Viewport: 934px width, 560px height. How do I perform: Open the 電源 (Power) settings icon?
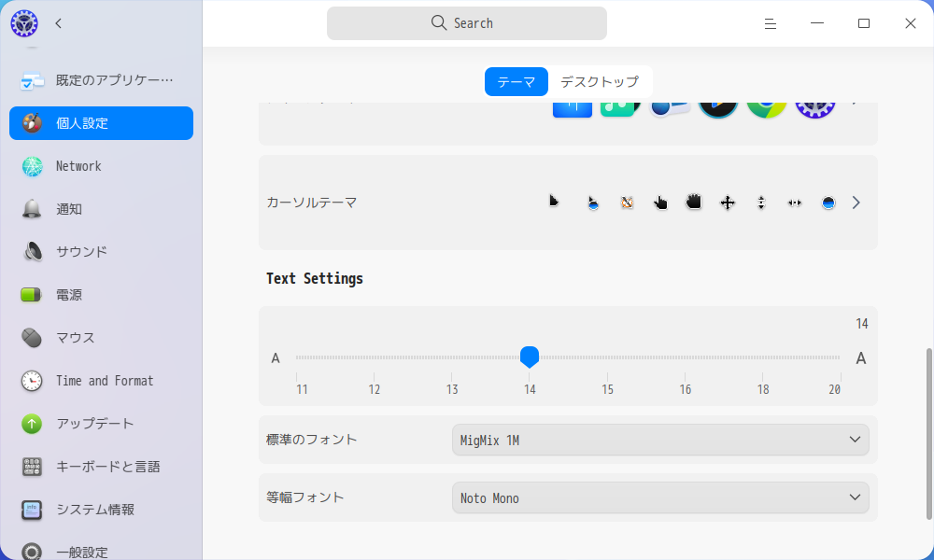click(x=31, y=295)
